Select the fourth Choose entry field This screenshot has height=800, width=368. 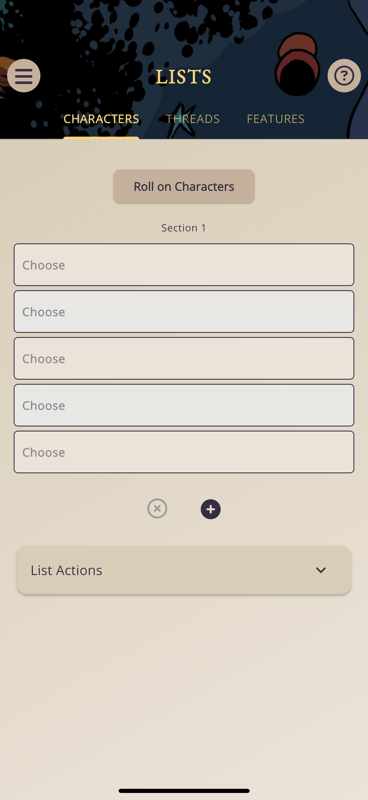pos(184,406)
